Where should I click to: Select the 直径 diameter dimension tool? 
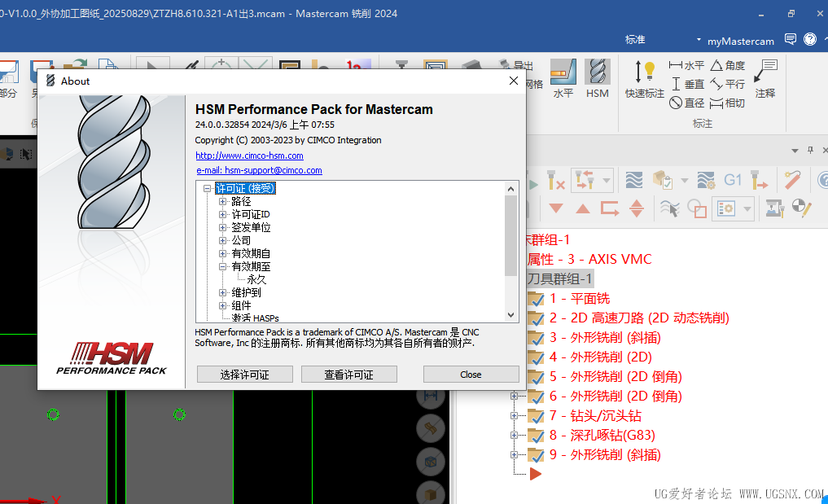[687, 103]
